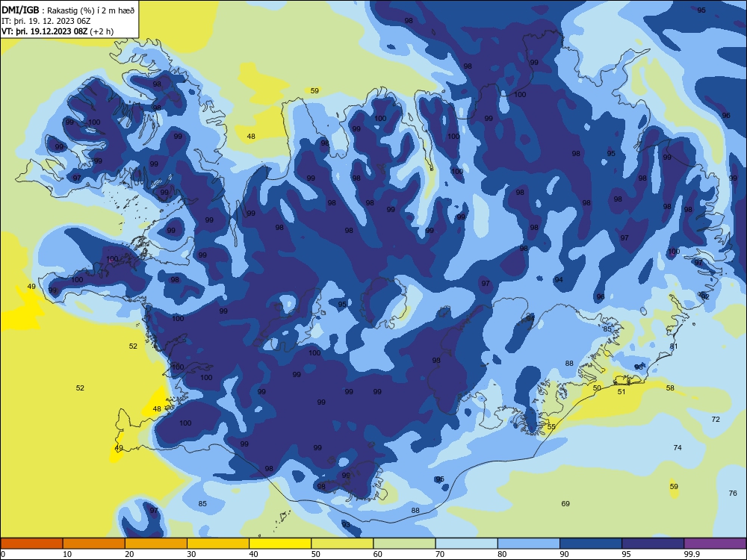Click the legend tick label '0'

3,554
